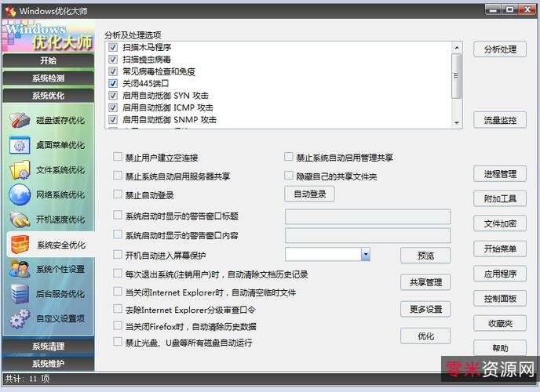
Task: Choose 网络系统优化 globe icon
Action: pos(20,194)
